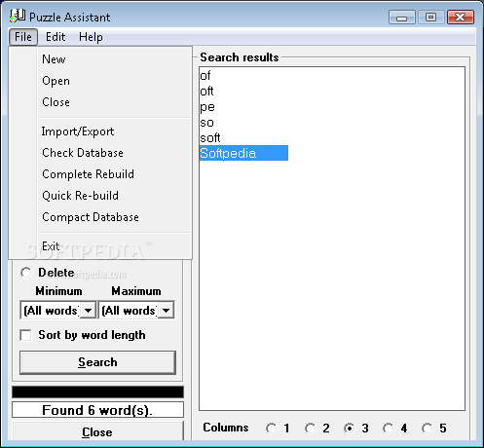Viewport: 484px width, 448px height.
Task: Enable Sort by word length checkbox
Action: 25,335
